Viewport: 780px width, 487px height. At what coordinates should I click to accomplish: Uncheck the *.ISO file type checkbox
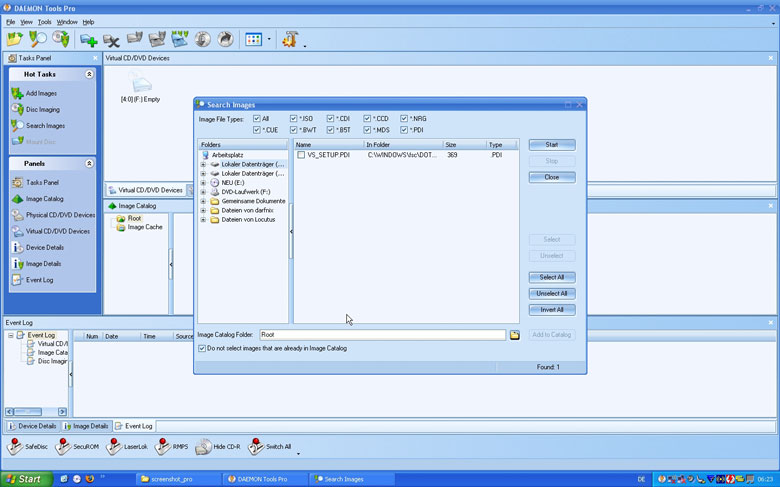(x=293, y=118)
